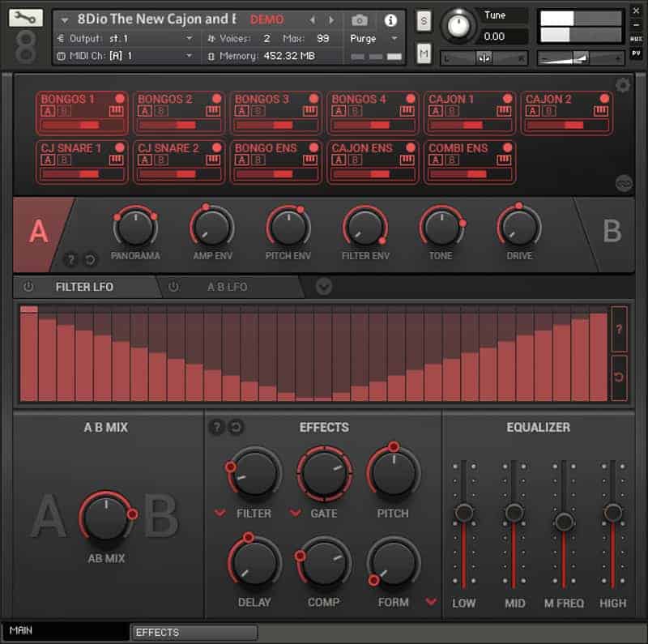The width and height of the screenshot is (648, 644).
Task: Click the keyboard icon on CAJON 2
Action: point(600,111)
